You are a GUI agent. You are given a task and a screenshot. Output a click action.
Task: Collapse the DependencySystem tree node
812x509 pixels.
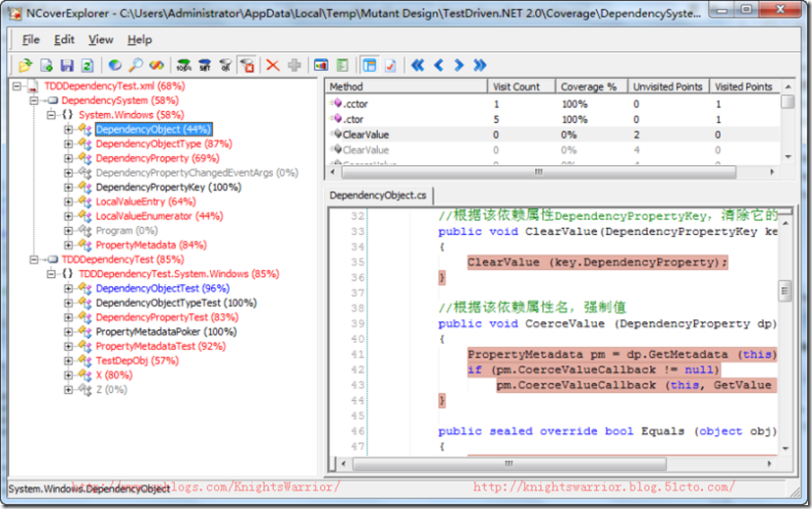[x=34, y=100]
